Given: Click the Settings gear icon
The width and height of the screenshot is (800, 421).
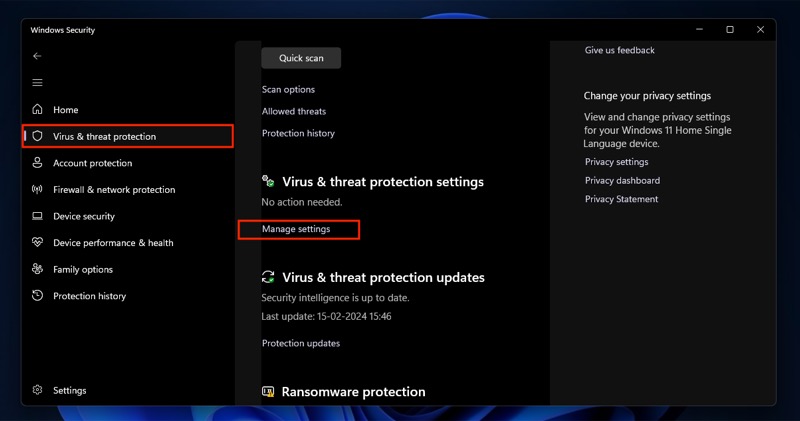Looking at the screenshot, I should click(37, 390).
